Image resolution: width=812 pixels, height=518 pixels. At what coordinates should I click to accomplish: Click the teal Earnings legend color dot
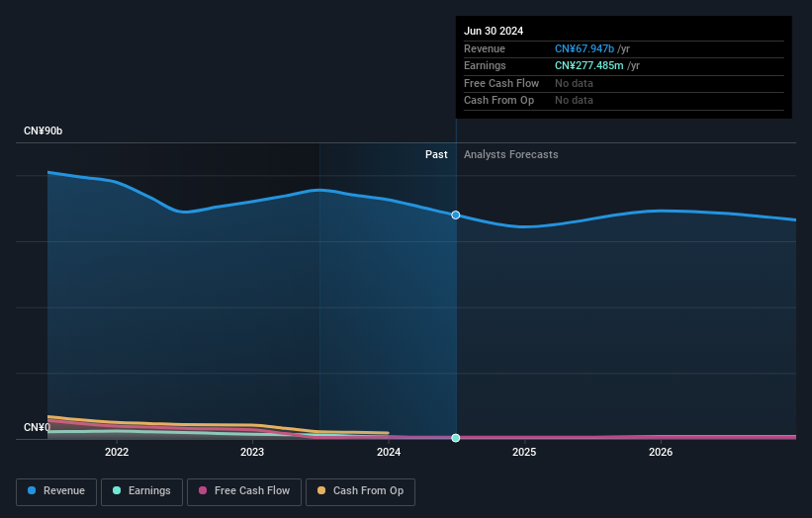click(x=117, y=490)
